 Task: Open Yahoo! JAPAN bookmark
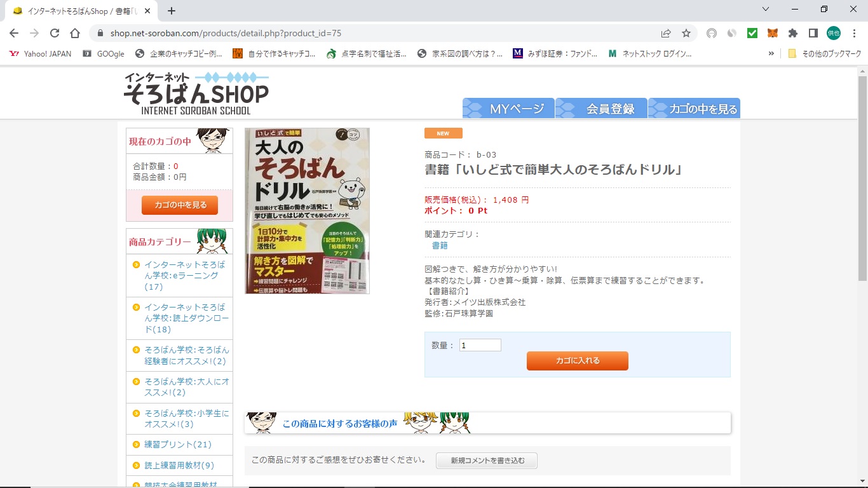click(41, 54)
